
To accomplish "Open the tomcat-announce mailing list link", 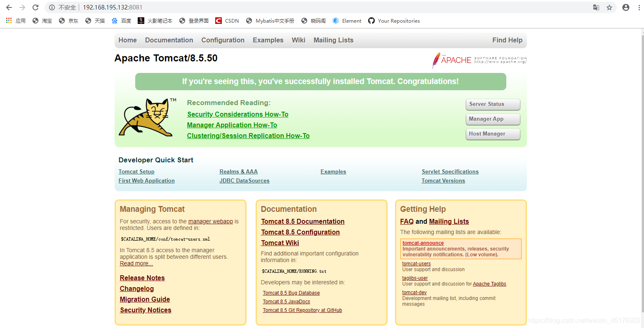I will click(x=423, y=243).
